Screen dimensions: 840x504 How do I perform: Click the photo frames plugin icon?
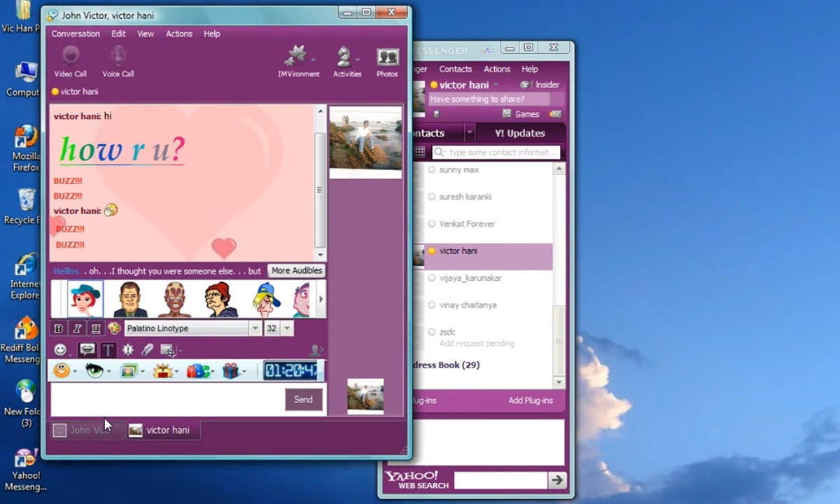(127, 371)
